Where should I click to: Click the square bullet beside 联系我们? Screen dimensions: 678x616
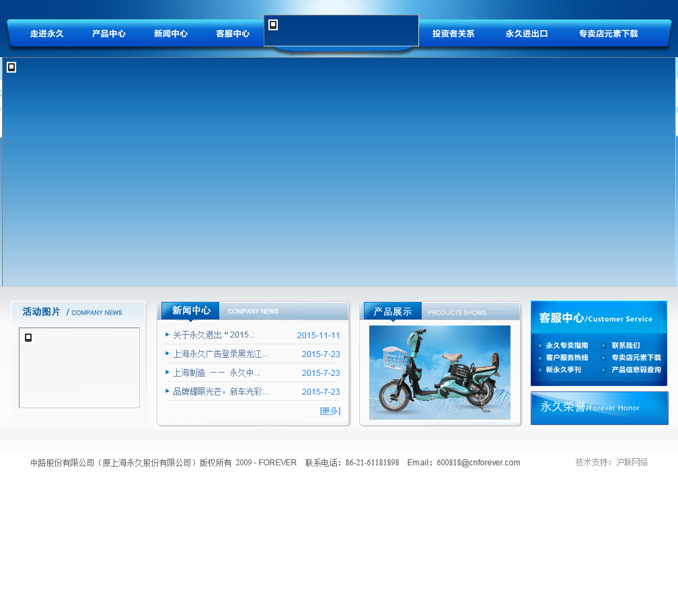point(603,346)
